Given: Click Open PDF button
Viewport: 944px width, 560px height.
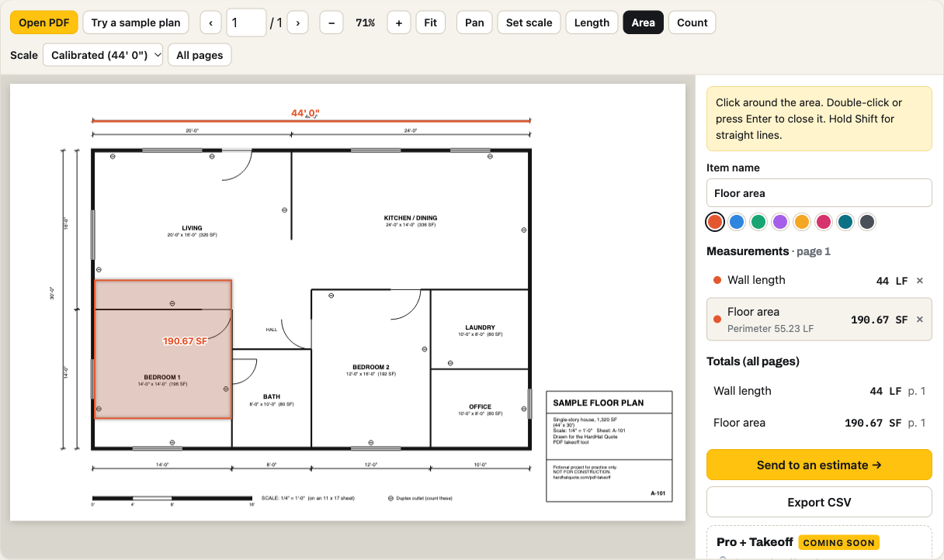Looking at the screenshot, I should (43, 22).
